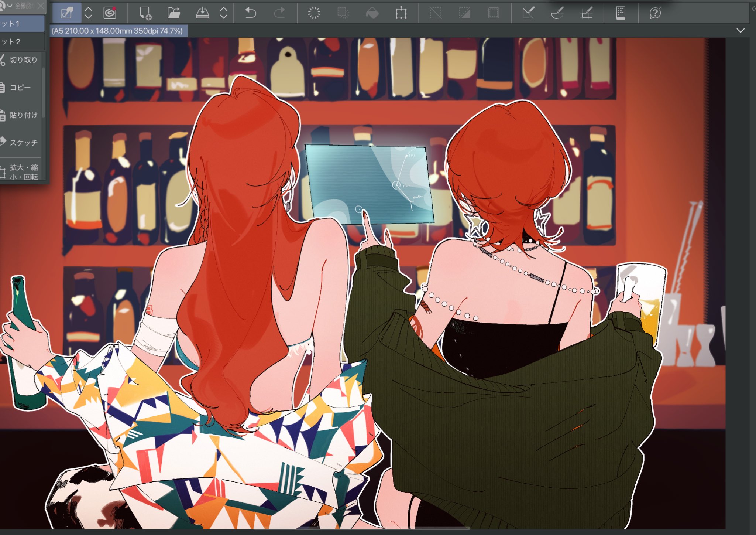Click the Deselect icon
Viewport: 756px width, 535px height.
[436, 13]
